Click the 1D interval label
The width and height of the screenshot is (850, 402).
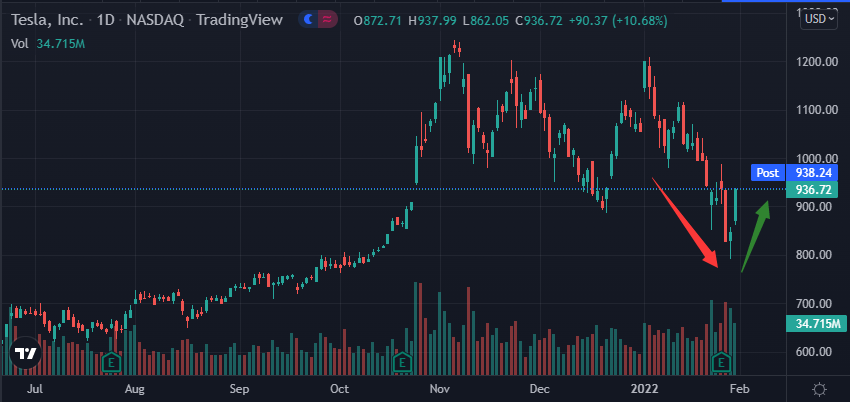[107, 21]
